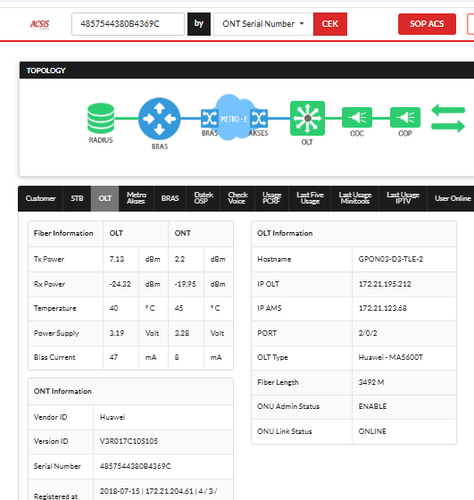Click IP OLT value 172.21.195.212
Screen dimensions: 474x500
point(385,284)
